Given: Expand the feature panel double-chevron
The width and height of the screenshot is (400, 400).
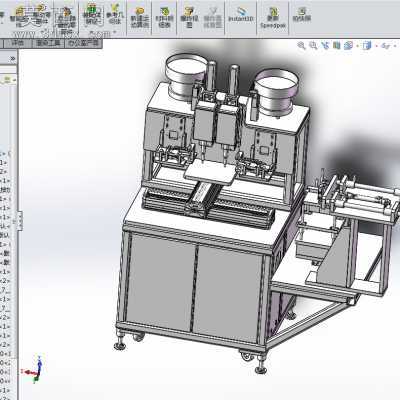Looking at the screenshot, I should pos(13,59).
